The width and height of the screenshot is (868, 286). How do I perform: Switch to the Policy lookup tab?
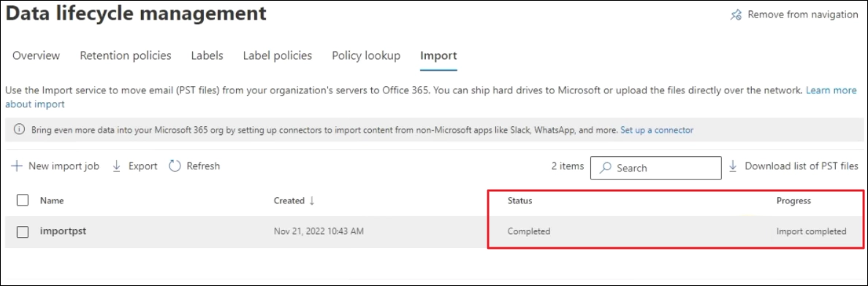pos(366,55)
